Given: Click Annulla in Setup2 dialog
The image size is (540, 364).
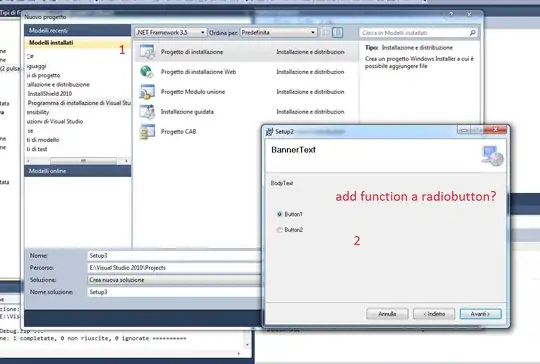Looking at the screenshot, I should click(x=387, y=314).
